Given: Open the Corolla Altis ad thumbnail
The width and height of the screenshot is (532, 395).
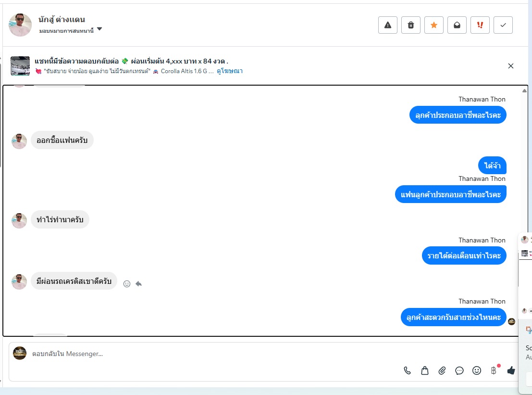Looking at the screenshot, I should tap(20, 66).
